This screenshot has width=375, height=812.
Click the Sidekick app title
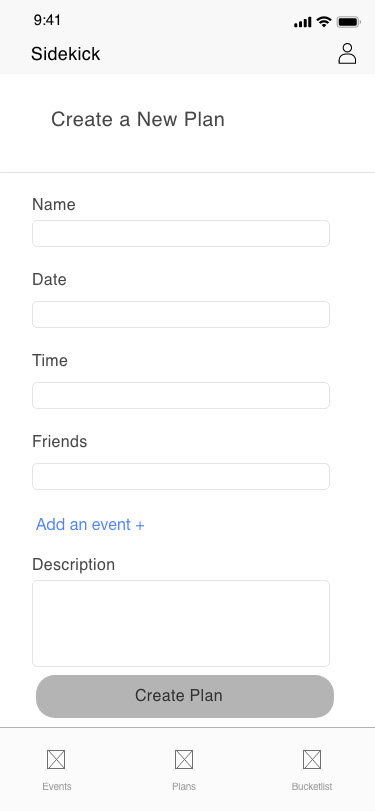(66, 54)
